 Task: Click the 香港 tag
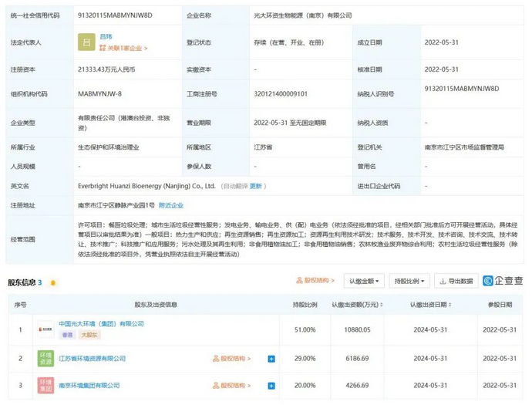pos(67,335)
